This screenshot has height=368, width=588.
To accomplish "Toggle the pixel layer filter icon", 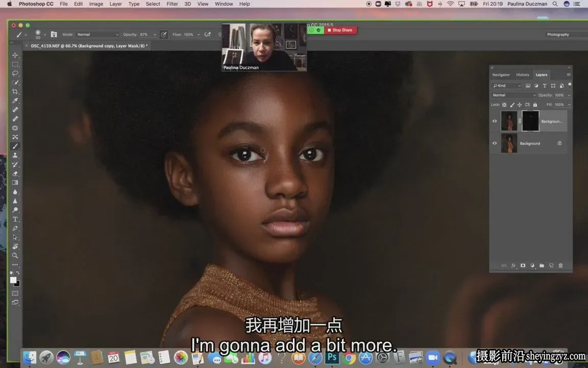I will 528,86.
